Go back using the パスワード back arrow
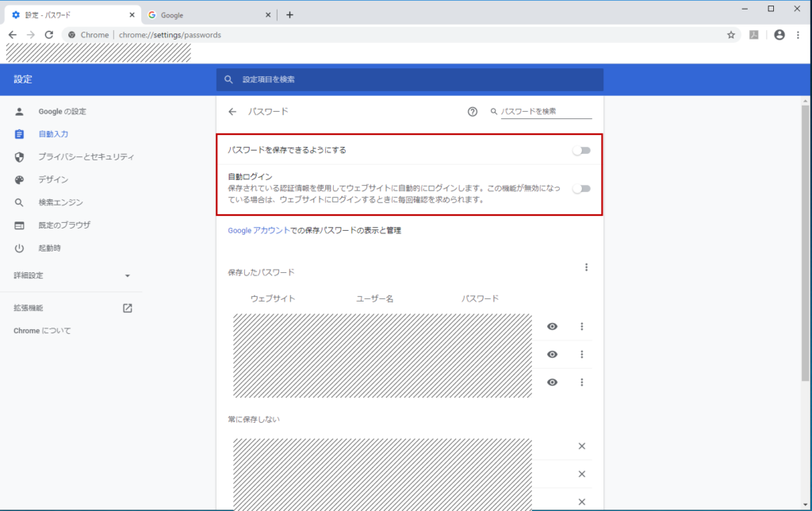This screenshot has width=812, height=511. click(232, 111)
